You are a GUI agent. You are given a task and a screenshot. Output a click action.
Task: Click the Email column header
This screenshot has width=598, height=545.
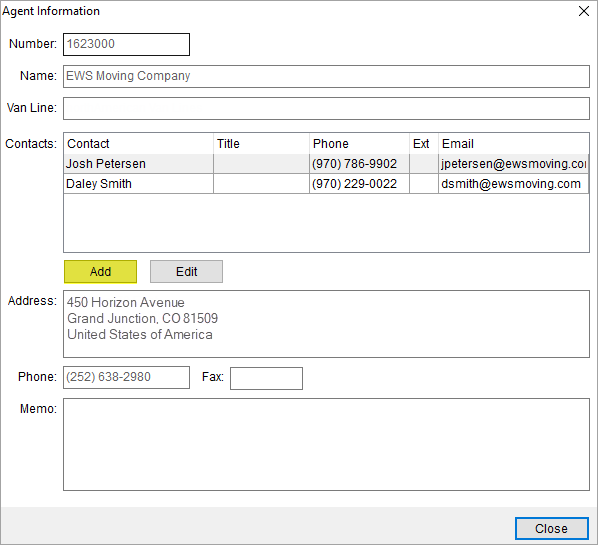(x=514, y=144)
